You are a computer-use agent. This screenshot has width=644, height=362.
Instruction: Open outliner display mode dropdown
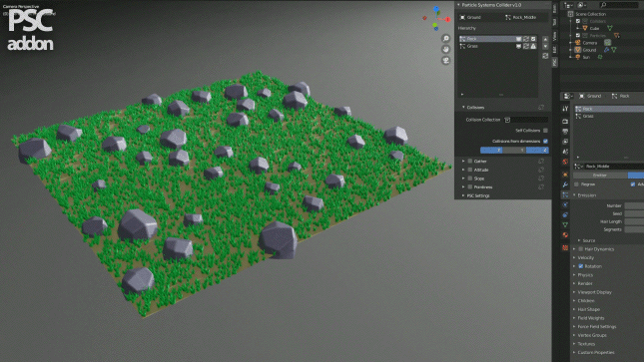569,5
